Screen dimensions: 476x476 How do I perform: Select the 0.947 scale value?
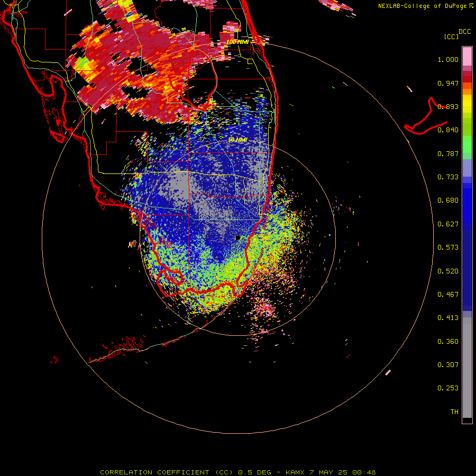pyautogui.click(x=448, y=83)
